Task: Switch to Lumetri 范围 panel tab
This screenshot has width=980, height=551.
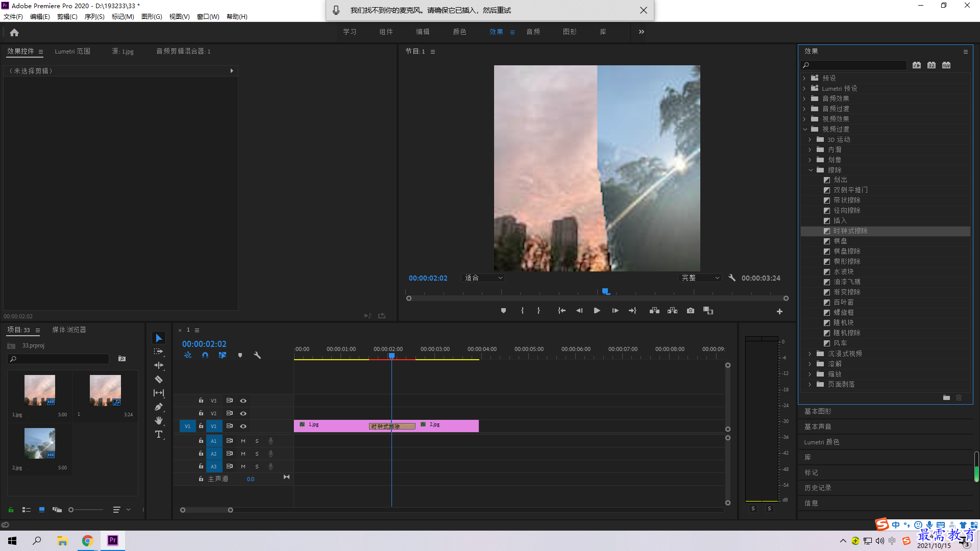Action: click(x=72, y=52)
